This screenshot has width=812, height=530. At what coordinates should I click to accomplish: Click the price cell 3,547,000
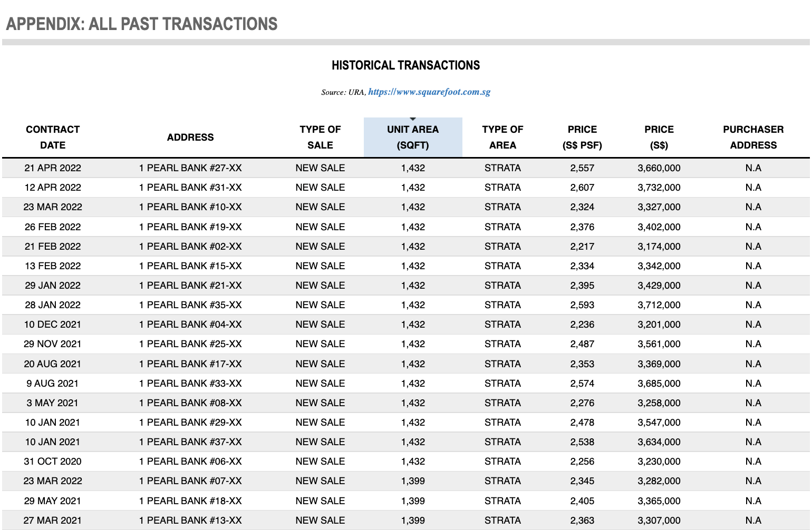point(659,423)
